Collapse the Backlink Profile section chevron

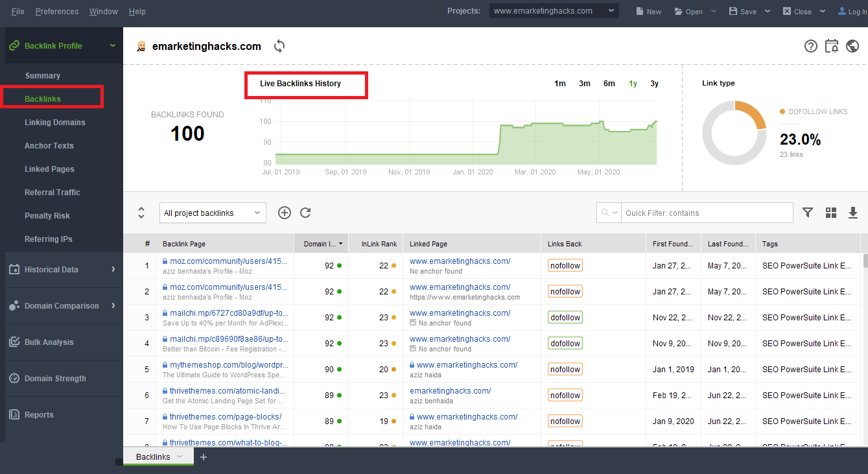click(113, 46)
